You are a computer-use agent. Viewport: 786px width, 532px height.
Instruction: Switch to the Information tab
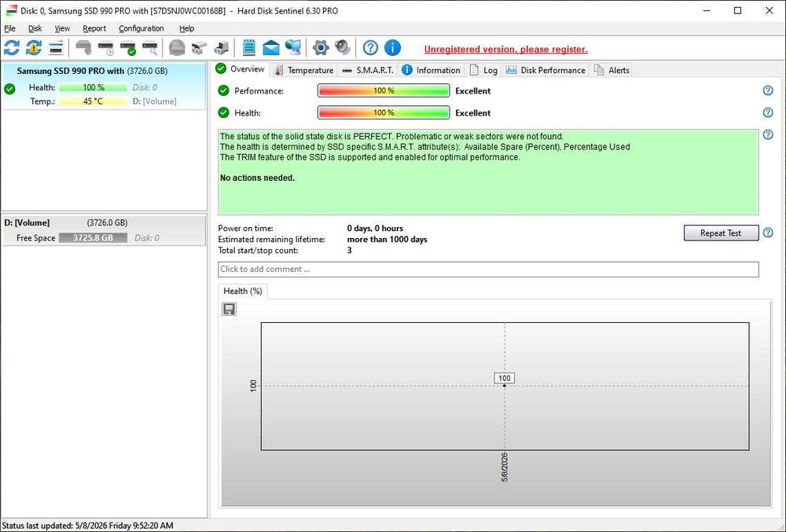[x=431, y=70]
